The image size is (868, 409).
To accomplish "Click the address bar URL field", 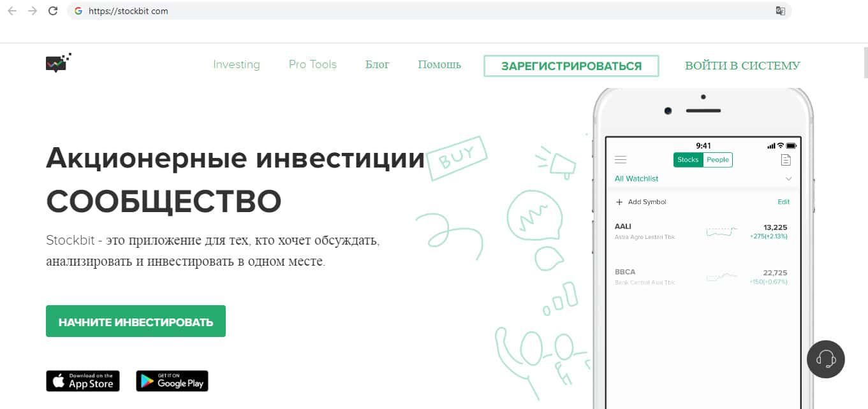I will point(429,11).
